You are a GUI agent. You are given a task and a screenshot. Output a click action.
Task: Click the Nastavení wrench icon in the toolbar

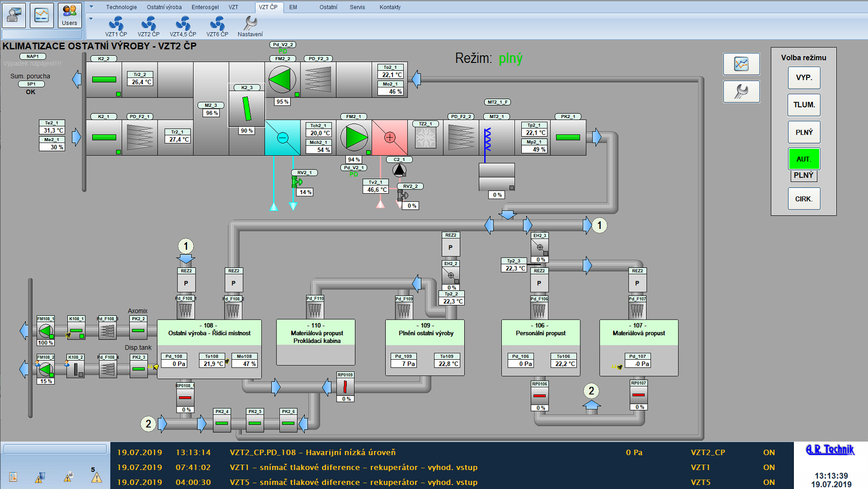coord(250,26)
